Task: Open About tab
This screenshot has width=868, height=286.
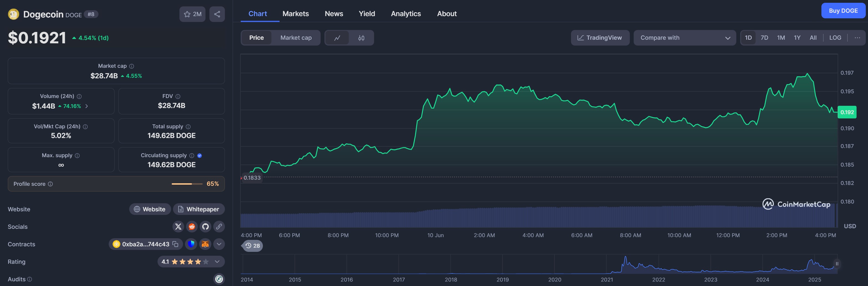Action: (x=447, y=14)
